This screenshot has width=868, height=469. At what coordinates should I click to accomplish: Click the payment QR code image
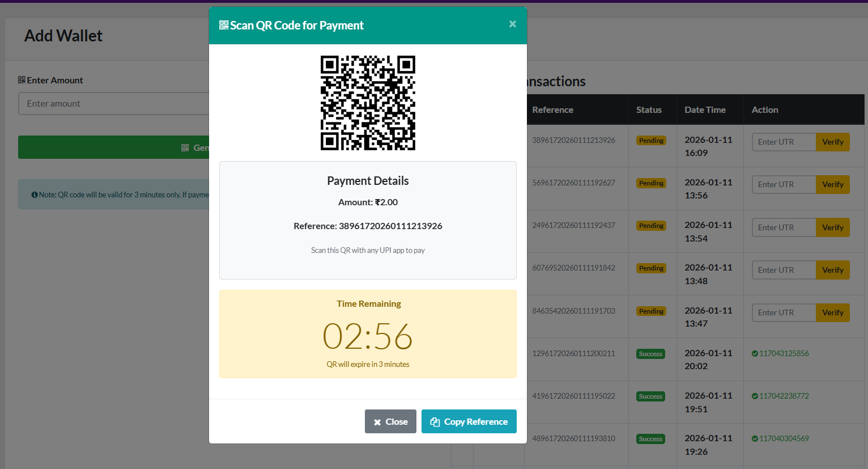coord(368,103)
